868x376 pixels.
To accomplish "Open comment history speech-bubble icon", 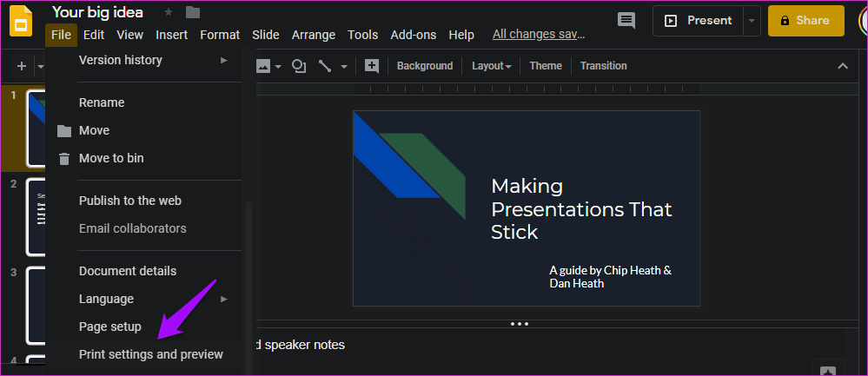I will click(x=626, y=21).
